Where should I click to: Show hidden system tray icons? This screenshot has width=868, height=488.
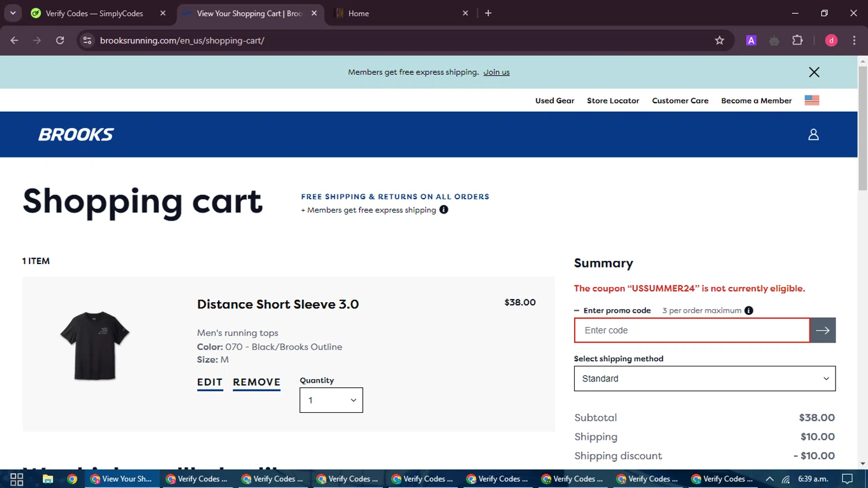(x=770, y=479)
